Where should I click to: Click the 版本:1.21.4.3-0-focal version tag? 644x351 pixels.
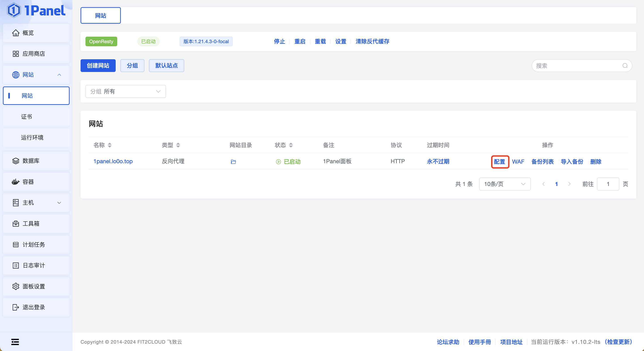point(206,41)
